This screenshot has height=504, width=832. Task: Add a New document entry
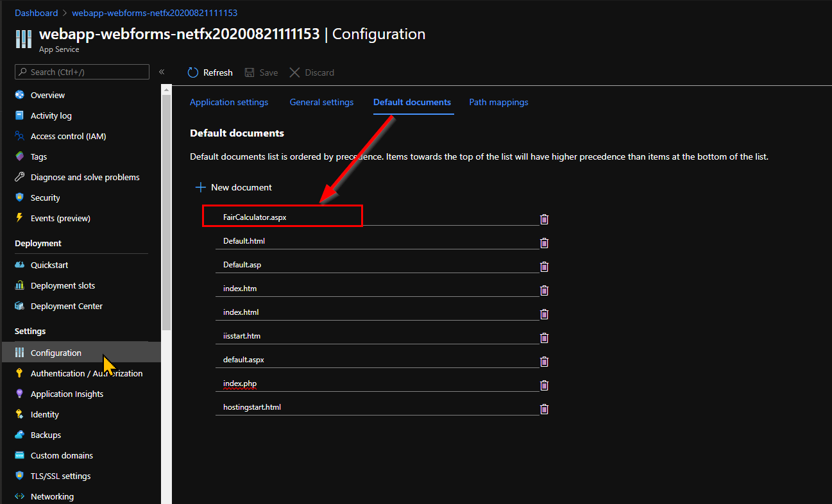[233, 187]
